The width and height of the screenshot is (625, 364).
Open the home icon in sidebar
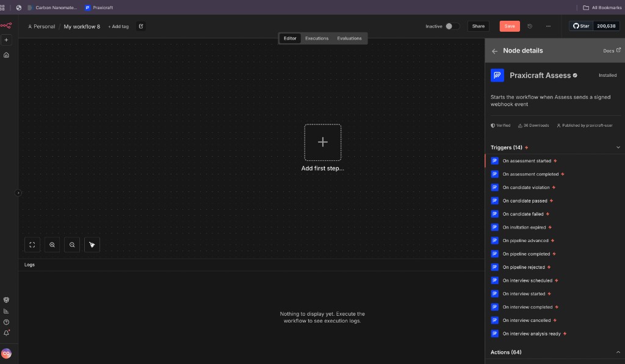pos(6,55)
